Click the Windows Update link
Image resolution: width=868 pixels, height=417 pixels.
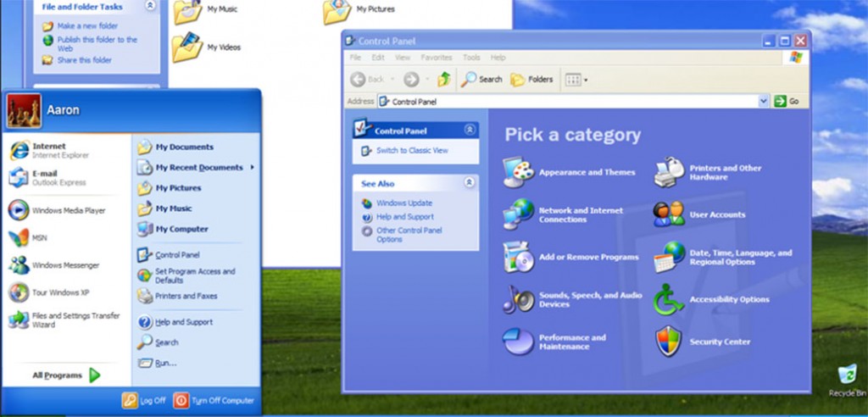[404, 203]
